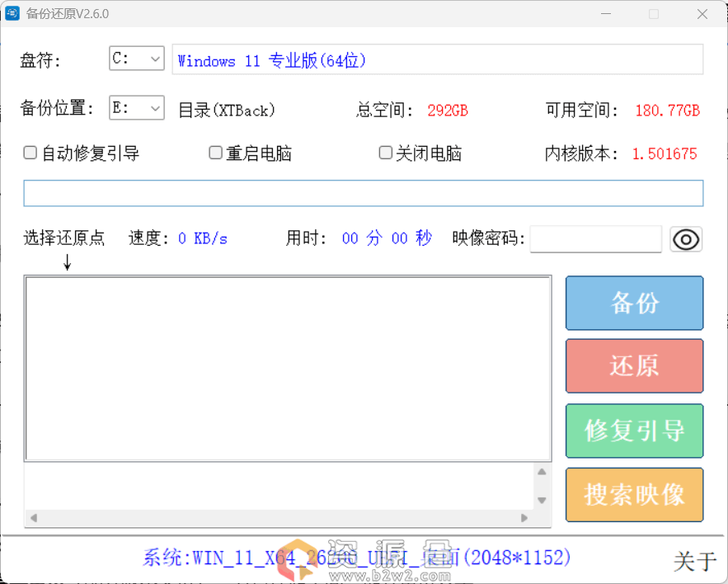The width and height of the screenshot is (728, 584).
Task: Enable 自动修复引导 checkbox
Action: point(31,153)
